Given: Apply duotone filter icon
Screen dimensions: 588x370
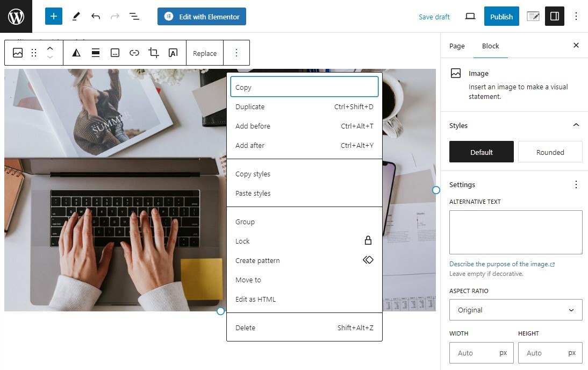Looking at the screenshot, I should [76, 53].
